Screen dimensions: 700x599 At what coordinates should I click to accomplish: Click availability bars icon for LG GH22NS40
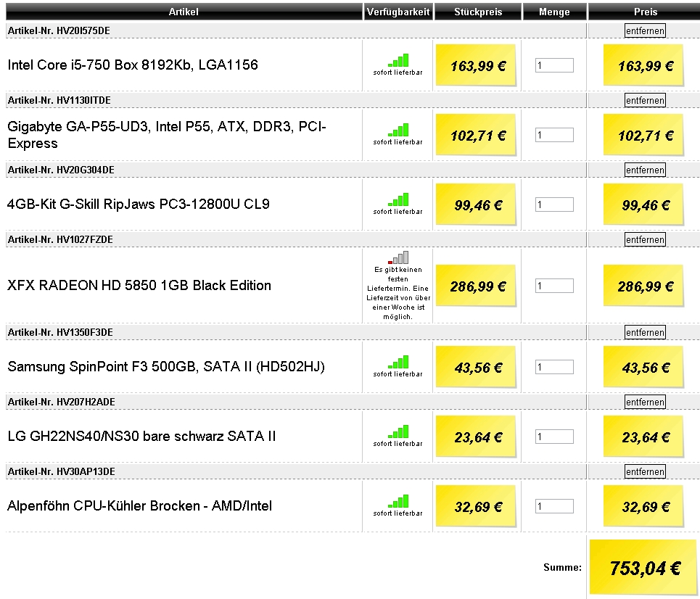(398, 431)
